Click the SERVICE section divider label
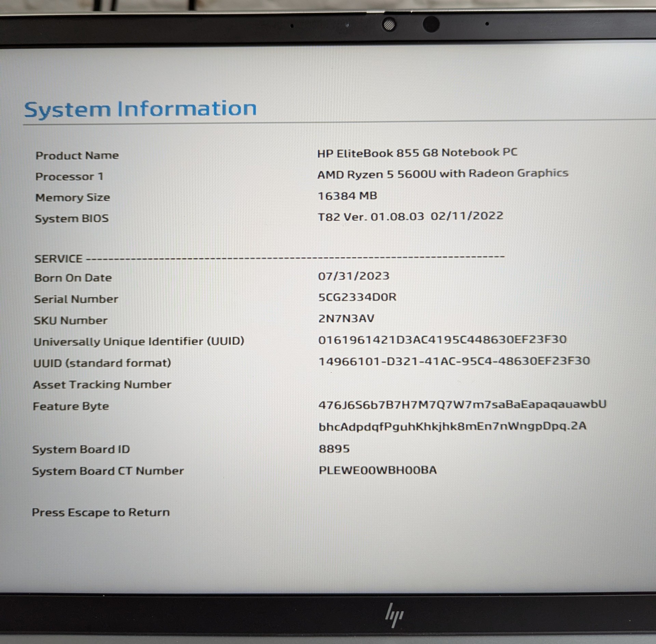The width and height of the screenshot is (656, 644). pyautogui.click(x=58, y=259)
